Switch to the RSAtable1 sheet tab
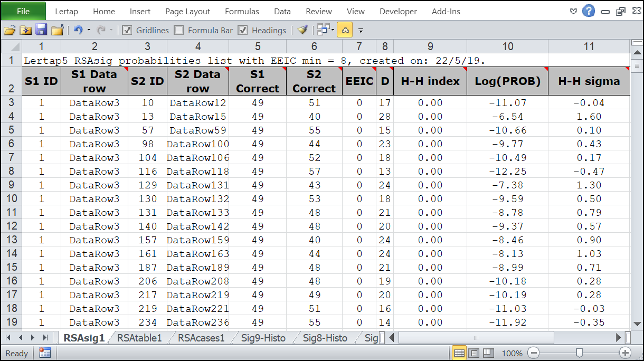 pos(139,338)
